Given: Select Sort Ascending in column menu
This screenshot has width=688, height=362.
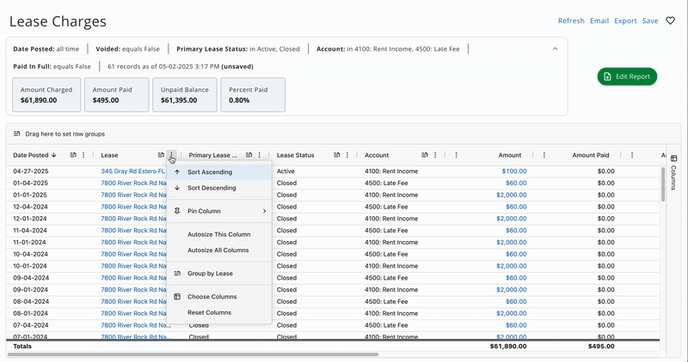Looking at the screenshot, I should pyautogui.click(x=219, y=172).
